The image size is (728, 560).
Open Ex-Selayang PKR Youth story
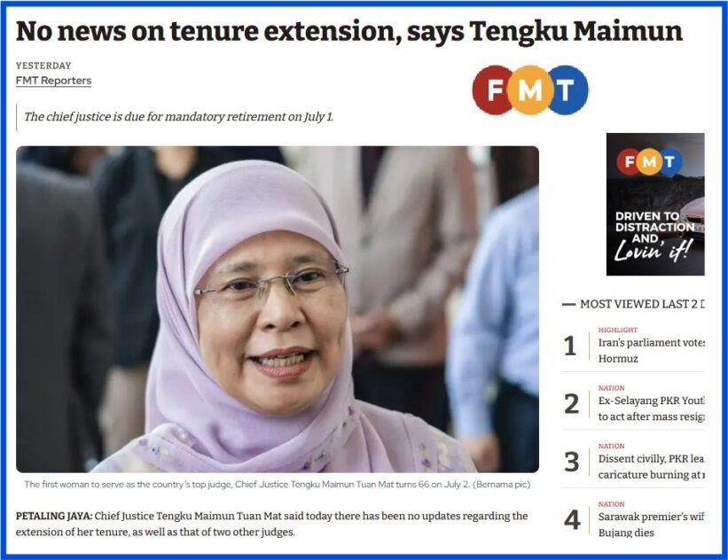pos(651,408)
